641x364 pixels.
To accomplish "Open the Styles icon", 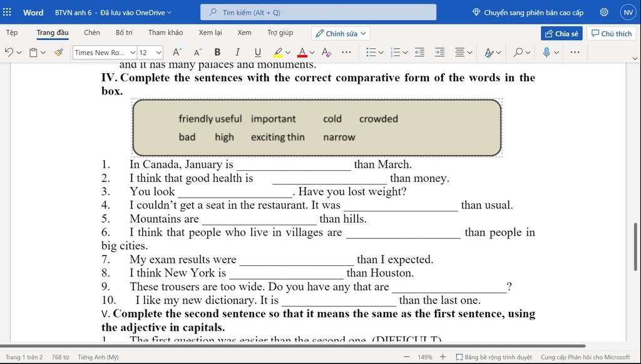I will click(x=489, y=53).
